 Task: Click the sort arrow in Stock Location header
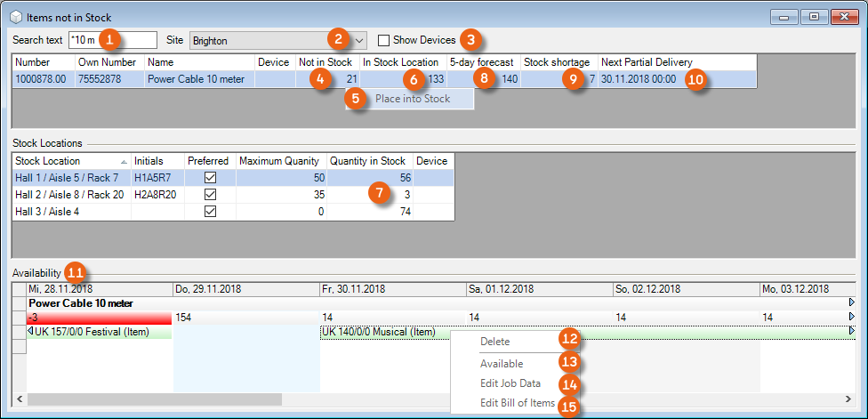point(123,162)
